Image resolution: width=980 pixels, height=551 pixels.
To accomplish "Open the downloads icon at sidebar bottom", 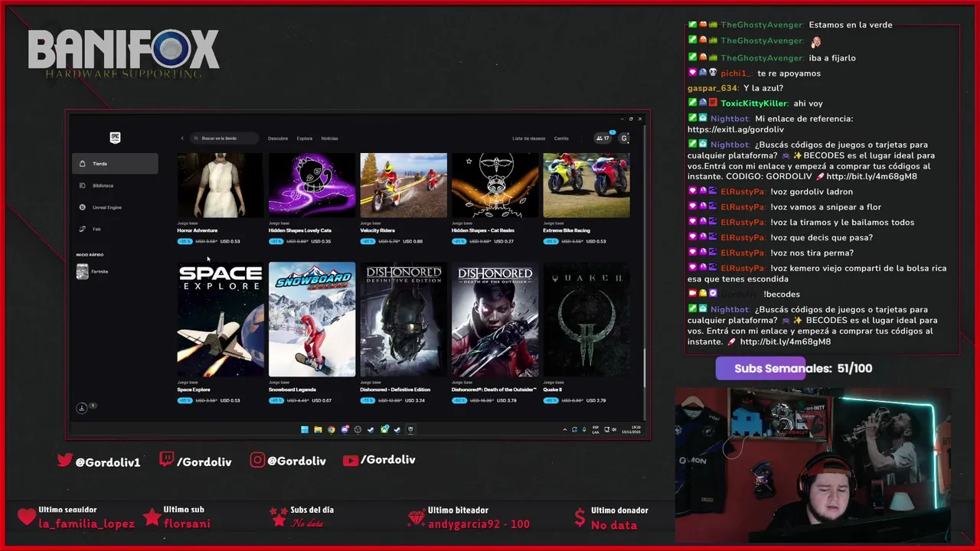I will click(82, 408).
